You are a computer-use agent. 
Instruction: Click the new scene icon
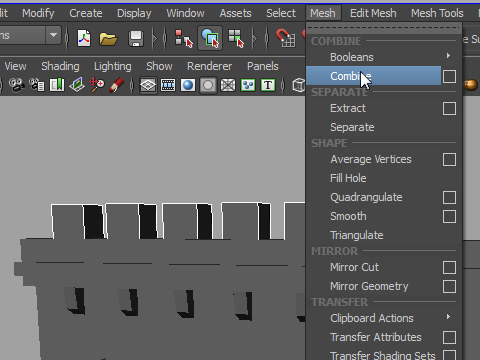coord(84,38)
